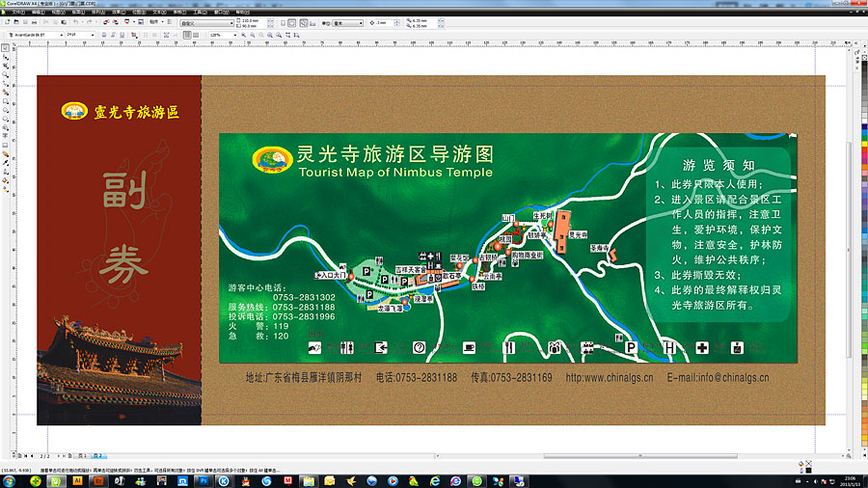The height and width of the screenshot is (488, 868).
Task: Switch to the 页 1 page tab
Action: point(83,454)
